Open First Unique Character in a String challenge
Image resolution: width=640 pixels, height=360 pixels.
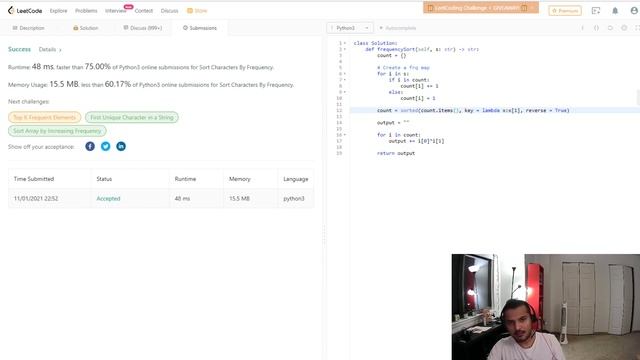pyautogui.click(x=132, y=118)
